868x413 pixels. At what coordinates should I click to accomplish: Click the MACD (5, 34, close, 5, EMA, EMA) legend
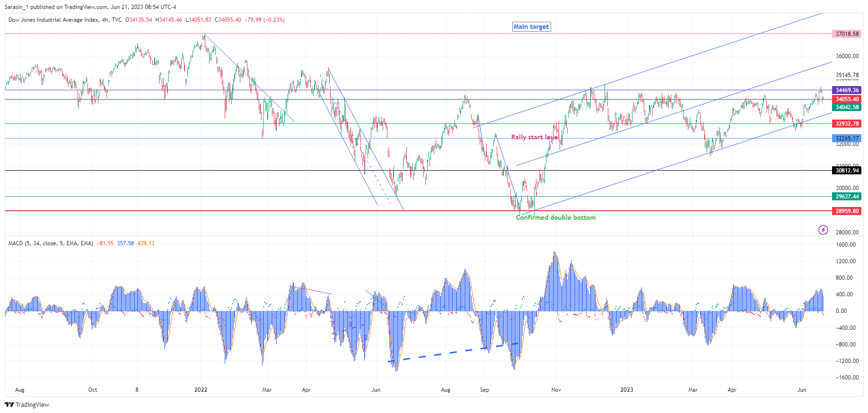pyautogui.click(x=51, y=243)
